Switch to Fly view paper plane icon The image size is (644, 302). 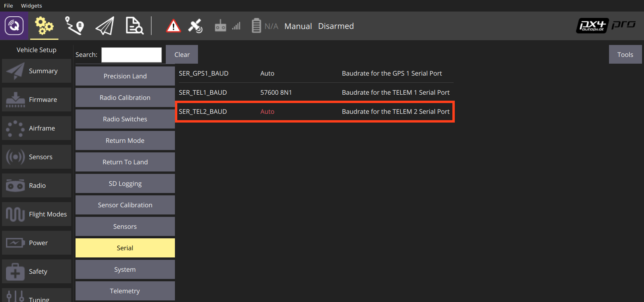(x=105, y=26)
